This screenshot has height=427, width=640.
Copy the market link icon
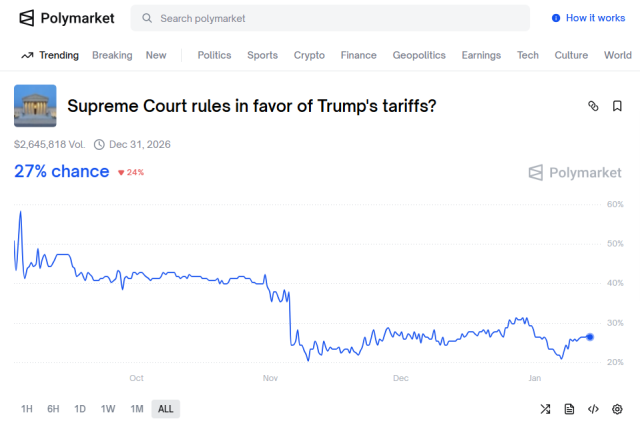[x=592, y=105]
